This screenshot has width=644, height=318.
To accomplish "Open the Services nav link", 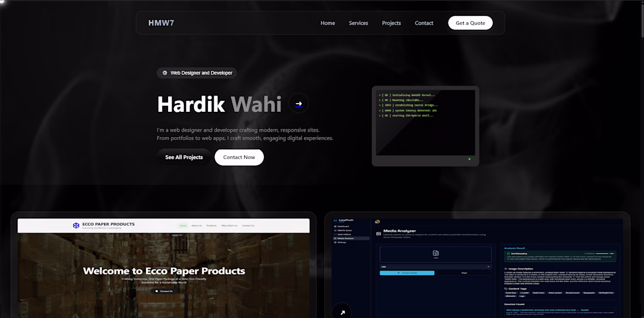I will click(358, 23).
